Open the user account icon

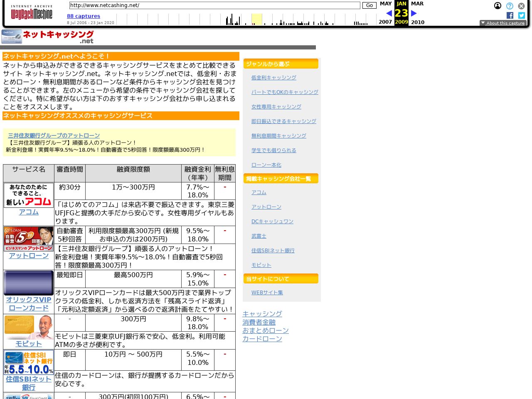498,6
